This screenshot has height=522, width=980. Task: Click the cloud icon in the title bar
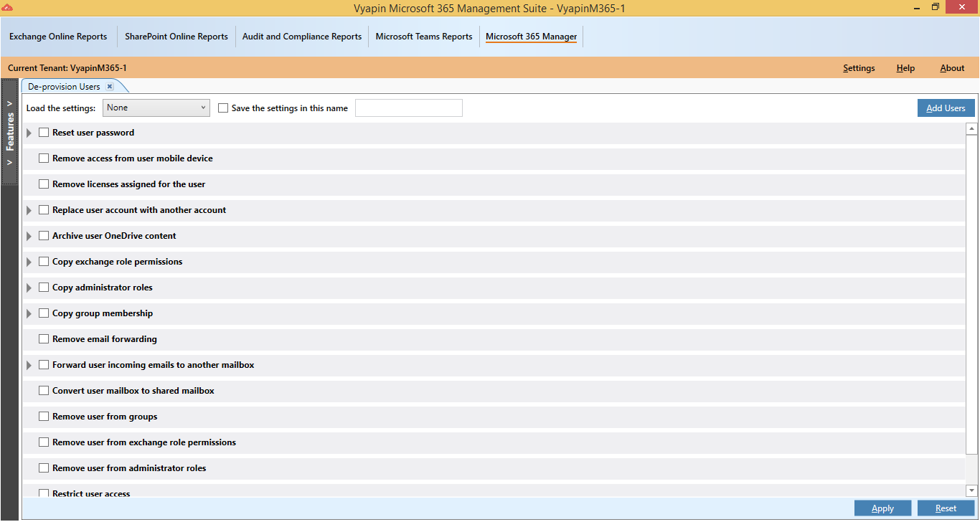point(8,8)
